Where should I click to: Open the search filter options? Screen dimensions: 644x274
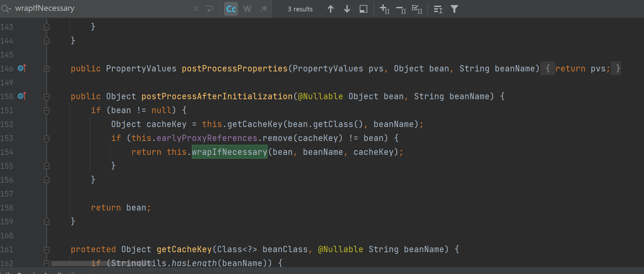tap(454, 9)
